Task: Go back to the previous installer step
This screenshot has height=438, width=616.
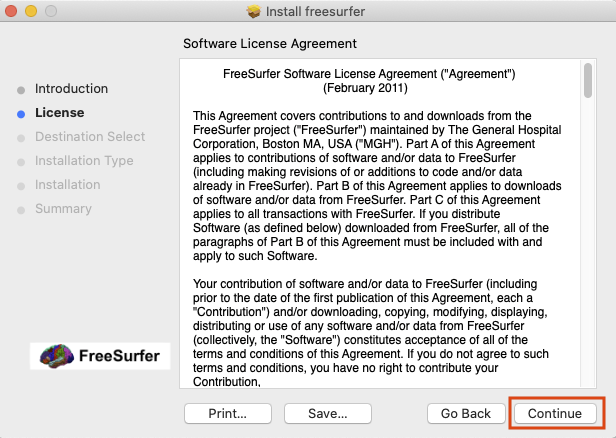Action: coord(464,413)
